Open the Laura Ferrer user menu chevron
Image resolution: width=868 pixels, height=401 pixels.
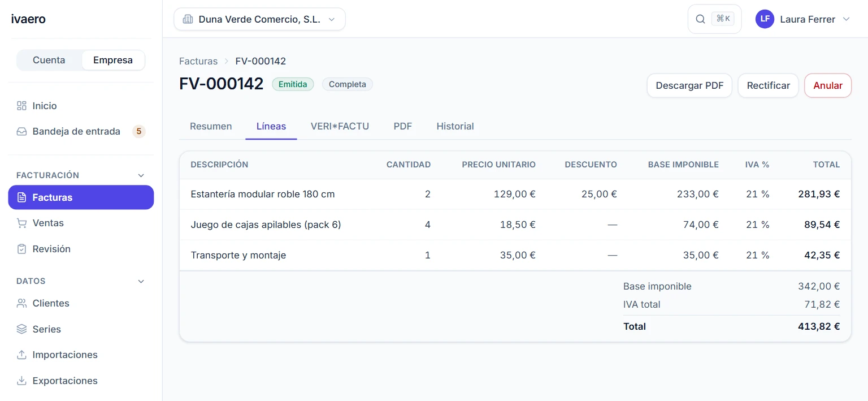[846, 19]
